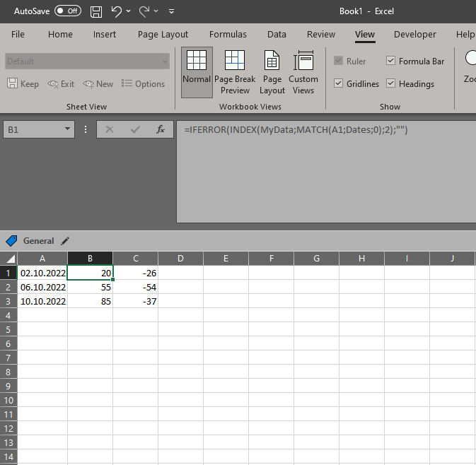Disable the Headings checkbox
This screenshot has height=465, width=476.
(391, 83)
